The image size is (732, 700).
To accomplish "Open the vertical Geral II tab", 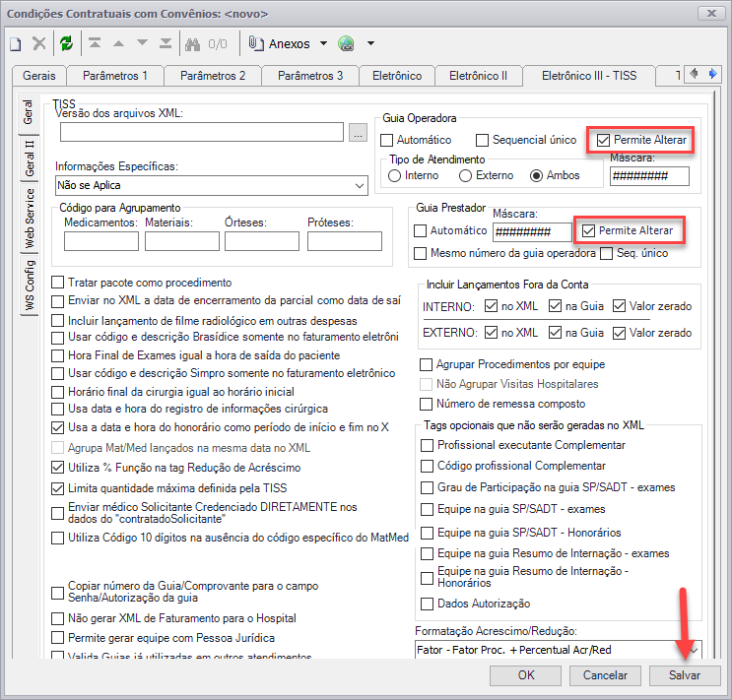I will pyautogui.click(x=29, y=159).
